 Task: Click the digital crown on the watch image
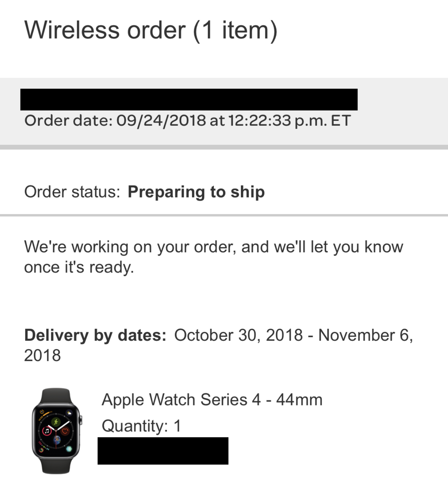point(80,420)
